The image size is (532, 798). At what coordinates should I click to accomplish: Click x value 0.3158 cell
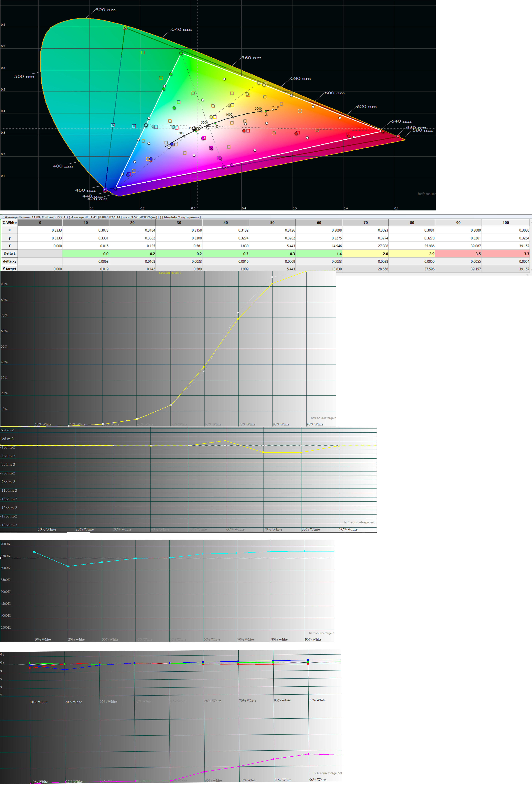[x=179, y=230]
